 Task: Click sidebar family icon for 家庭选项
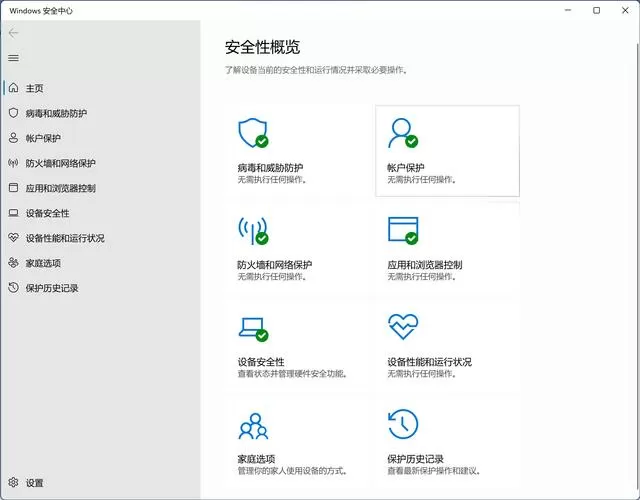[13, 262]
